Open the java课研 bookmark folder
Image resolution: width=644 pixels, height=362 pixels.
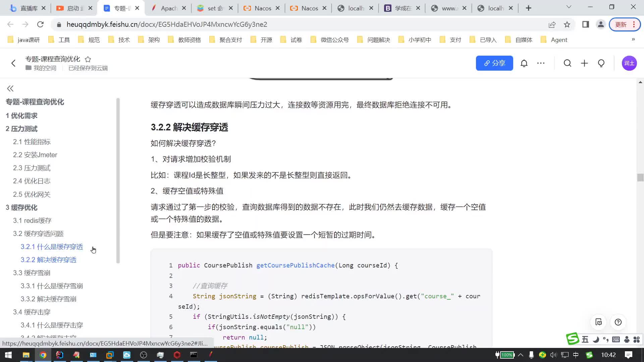[23, 40]
